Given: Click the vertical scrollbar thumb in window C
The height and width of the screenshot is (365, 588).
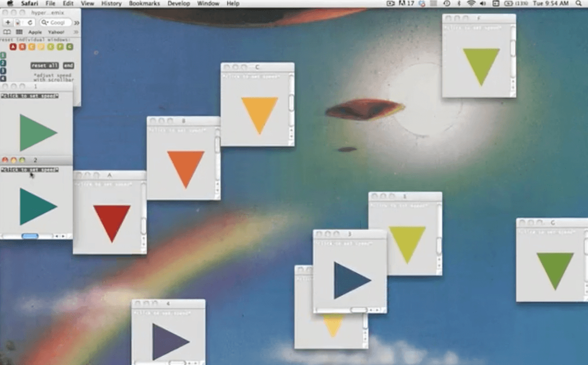Looking at the screenshot, I should click(x=291, y=103).
